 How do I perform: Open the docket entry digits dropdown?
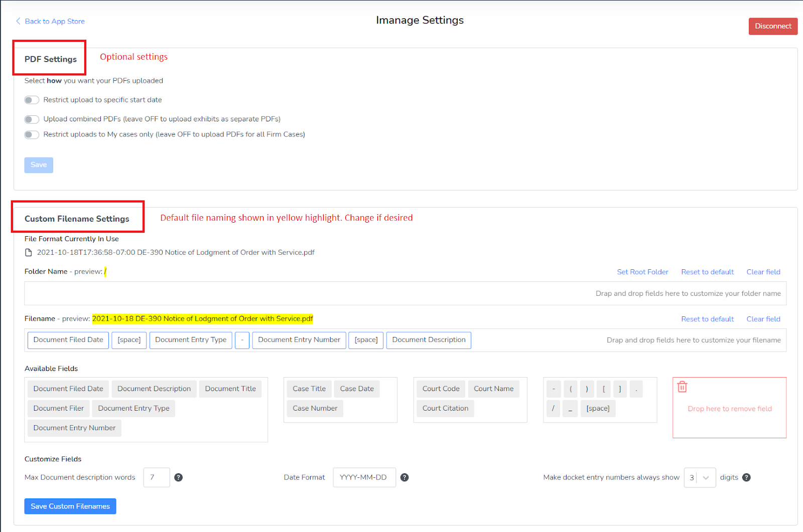700,477
